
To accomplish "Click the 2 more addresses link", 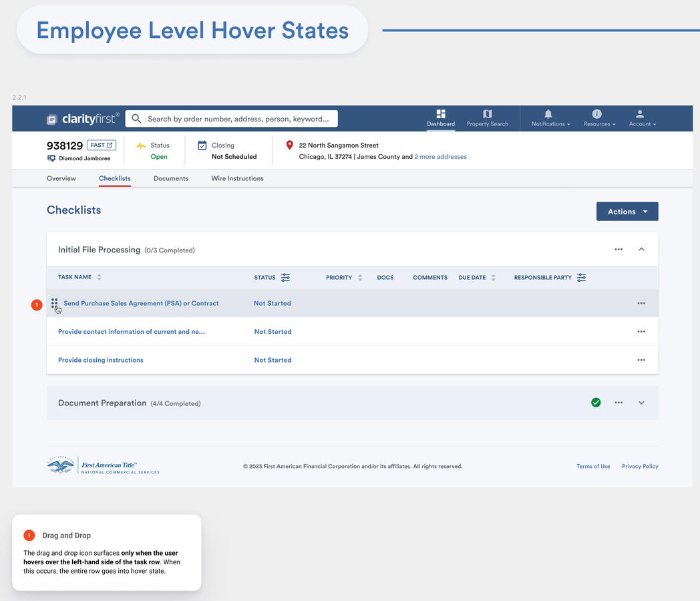I will point(440,157).
